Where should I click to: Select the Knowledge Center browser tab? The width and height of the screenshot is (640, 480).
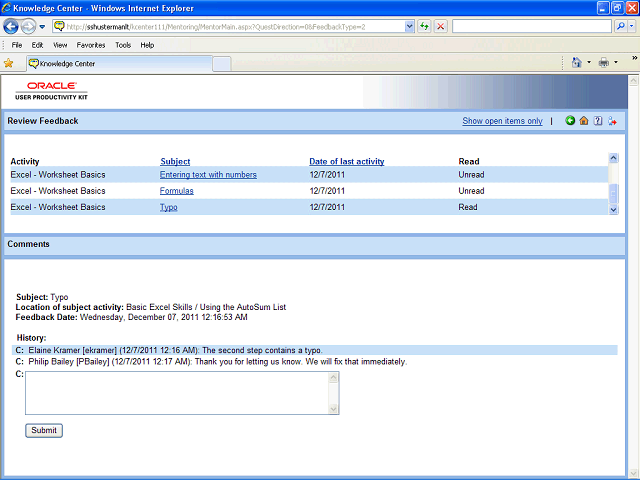click(120, 64)
